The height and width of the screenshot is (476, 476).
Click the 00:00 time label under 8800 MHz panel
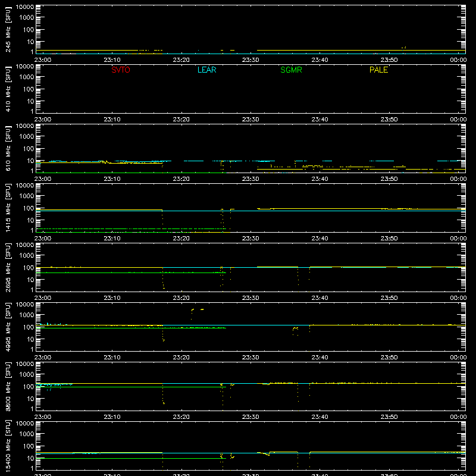pos(458,417)
